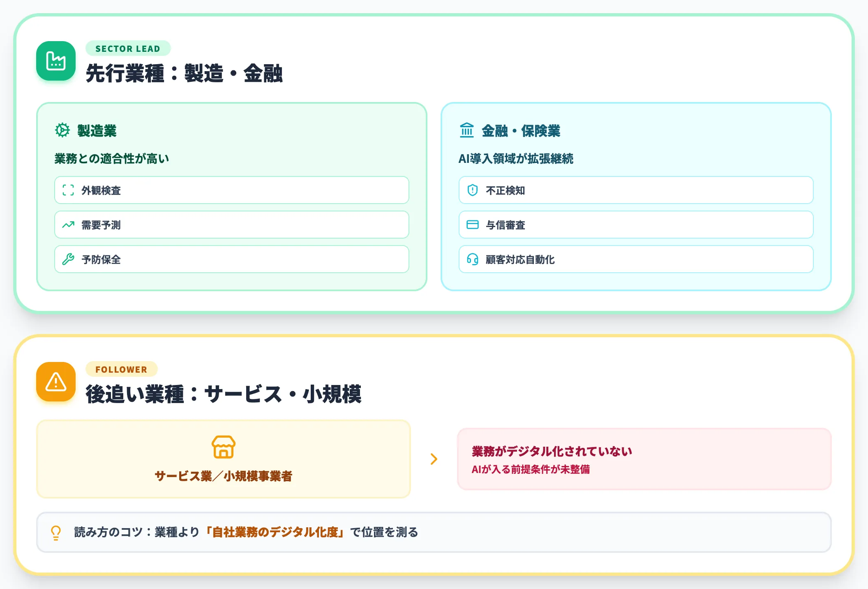Click the AIが入る前提条件が未整備 text

tap(531, 469)
